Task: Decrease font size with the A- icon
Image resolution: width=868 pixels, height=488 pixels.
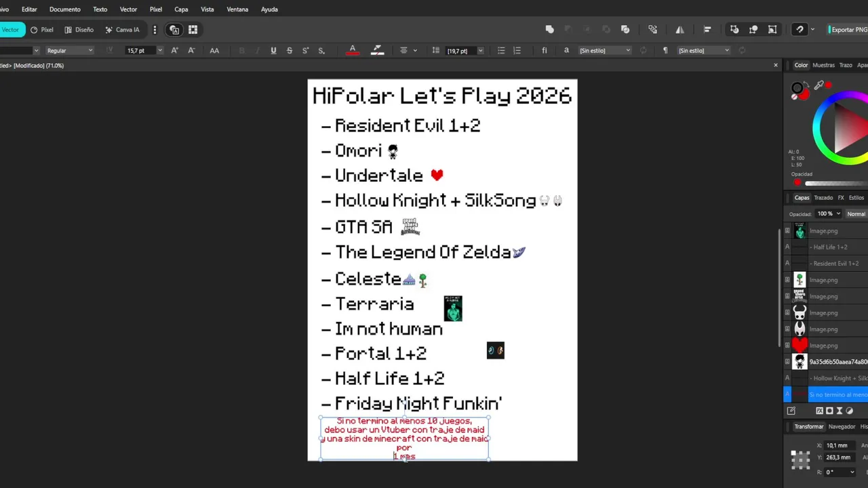Action: coord(191,51)
